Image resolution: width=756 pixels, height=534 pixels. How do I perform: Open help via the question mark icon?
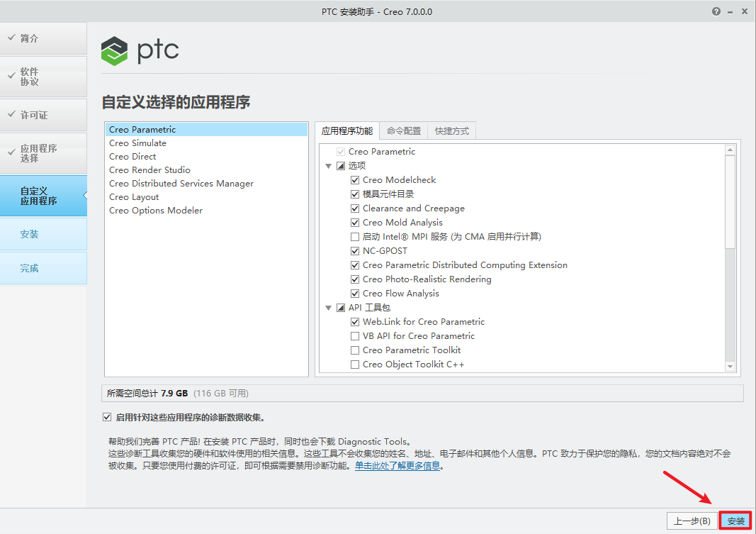click(x=716, y=11)
